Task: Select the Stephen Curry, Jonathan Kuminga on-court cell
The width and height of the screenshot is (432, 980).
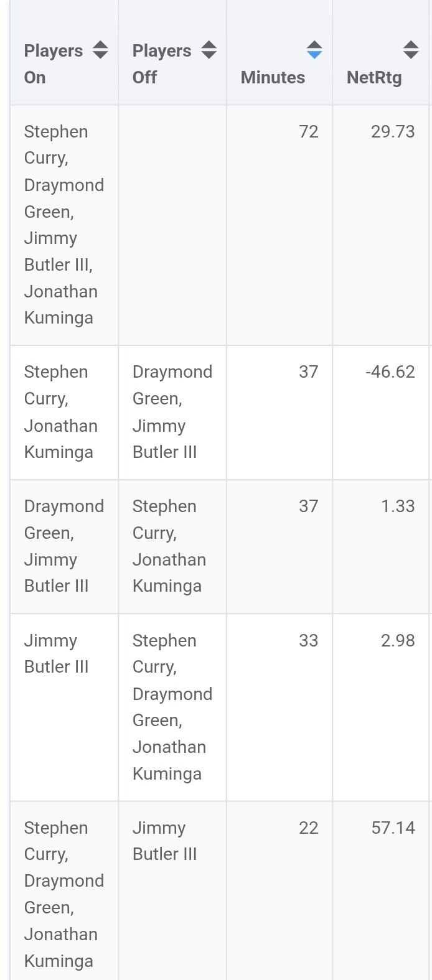Action: (60, 412)
